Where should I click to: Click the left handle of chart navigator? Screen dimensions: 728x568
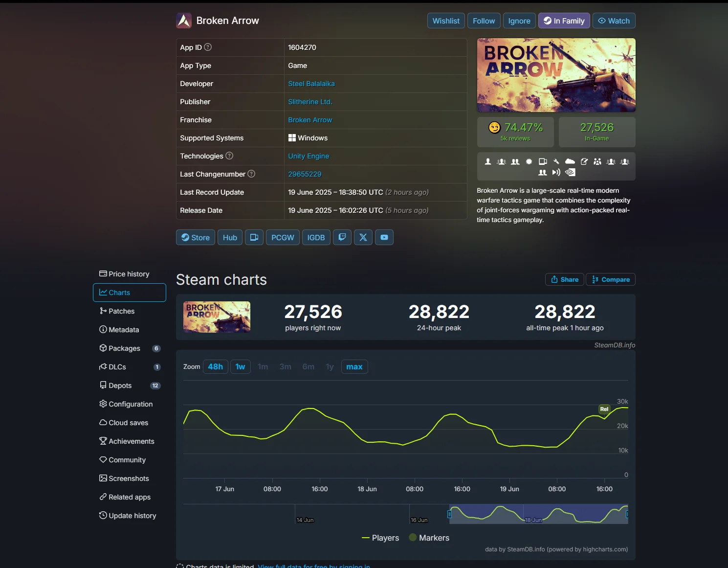tap(449, 514)
